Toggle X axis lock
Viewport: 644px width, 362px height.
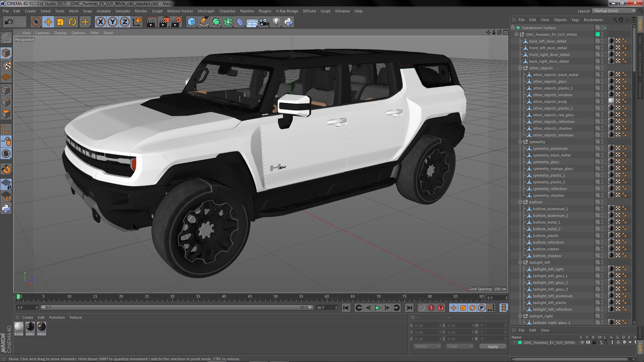click(100, 22)
